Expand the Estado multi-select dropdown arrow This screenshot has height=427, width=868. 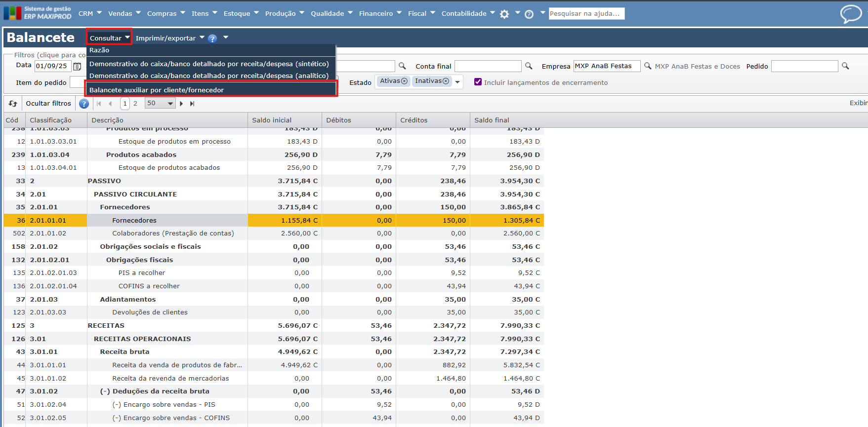[457, 82]
